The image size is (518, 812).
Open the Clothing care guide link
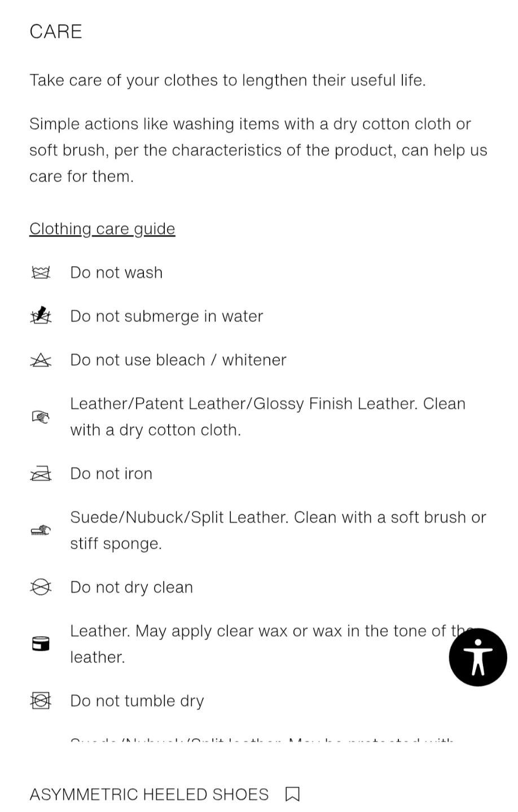[x=102, y=228]
